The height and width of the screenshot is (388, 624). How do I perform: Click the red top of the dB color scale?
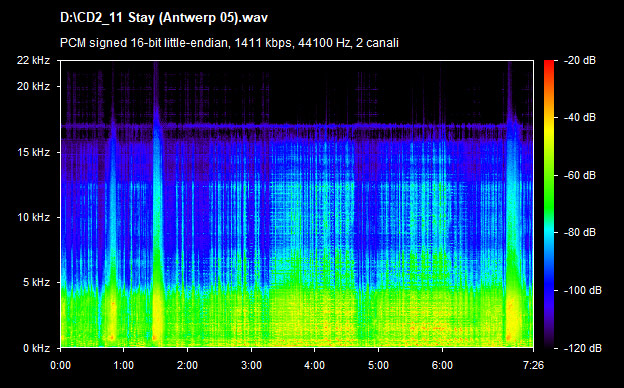point(549,64)
